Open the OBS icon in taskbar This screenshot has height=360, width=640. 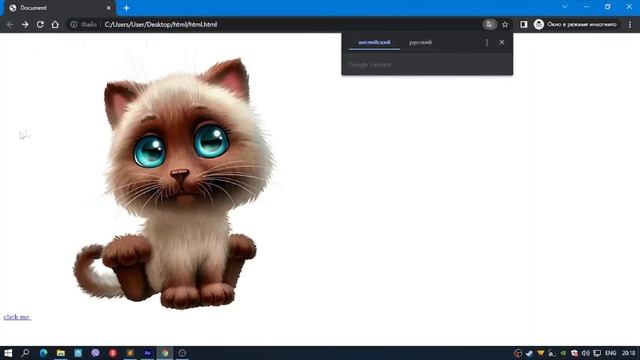click(x=182, y=353)
